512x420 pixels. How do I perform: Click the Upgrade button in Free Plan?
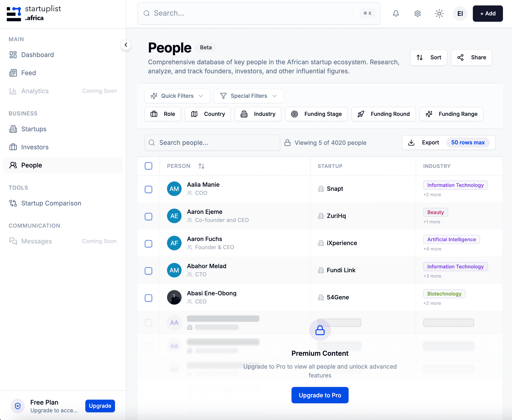[x=100, y=406]
